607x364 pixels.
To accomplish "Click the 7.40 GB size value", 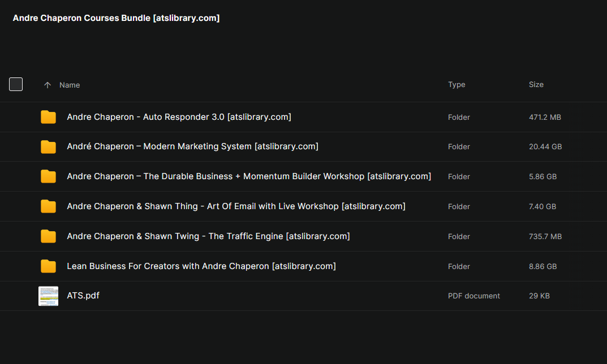I will [x=543, y=206].
